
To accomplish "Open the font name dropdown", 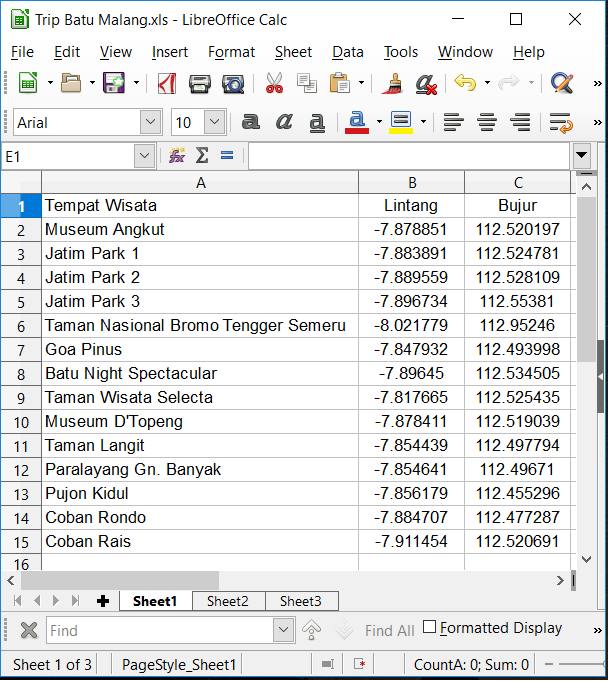I will coord(151,122).
